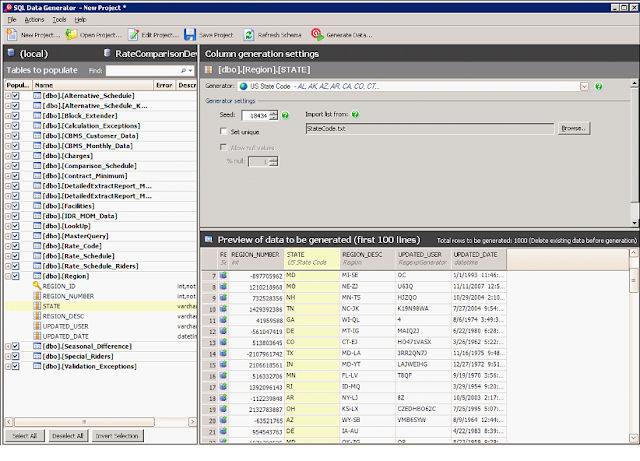Click the (local) server database icon
Image resolution: width=640 pixels, height=461 pixels.
tap(11, 53)
